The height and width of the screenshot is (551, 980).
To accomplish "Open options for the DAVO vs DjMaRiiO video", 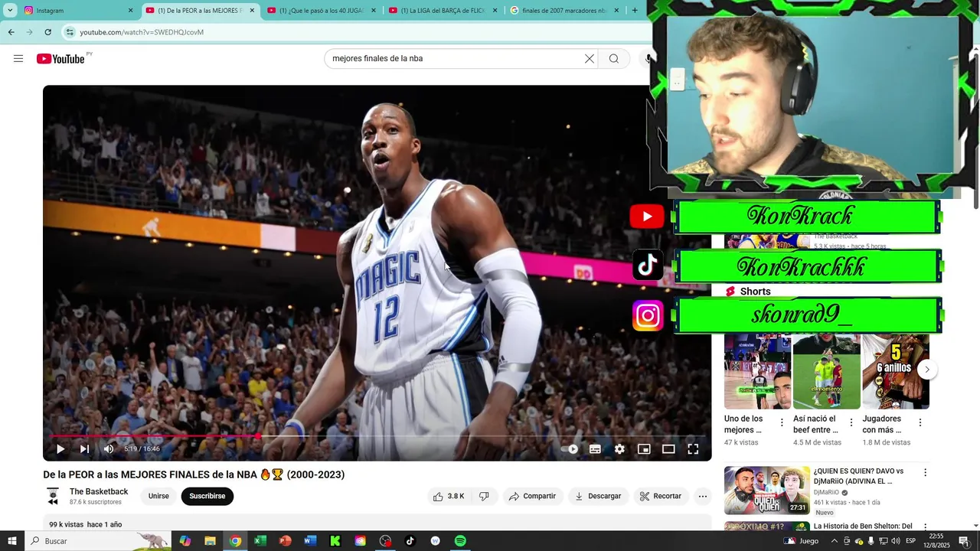I will click(925, 473).
